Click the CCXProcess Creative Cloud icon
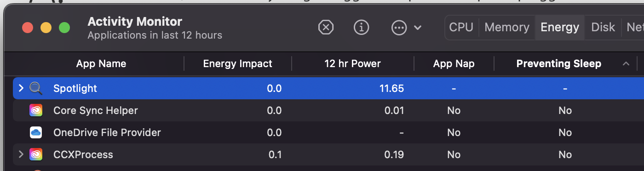 pyautogui.click(x=36, y=154)
